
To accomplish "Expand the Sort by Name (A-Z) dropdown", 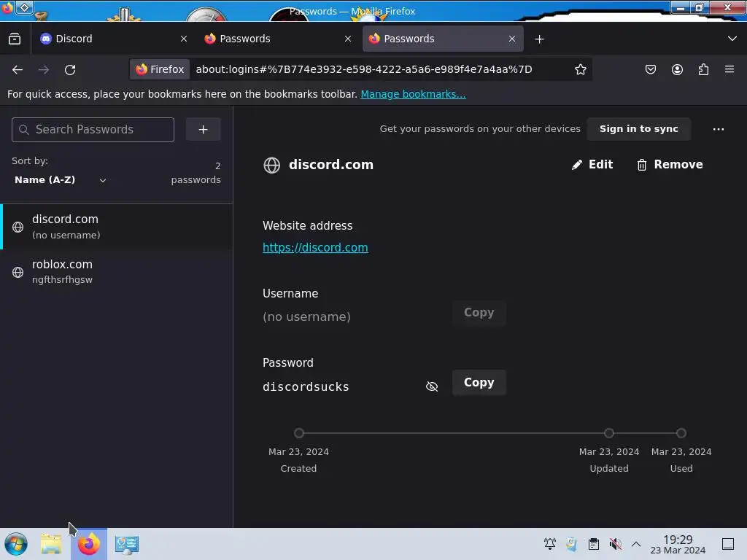I will point(60,180).
